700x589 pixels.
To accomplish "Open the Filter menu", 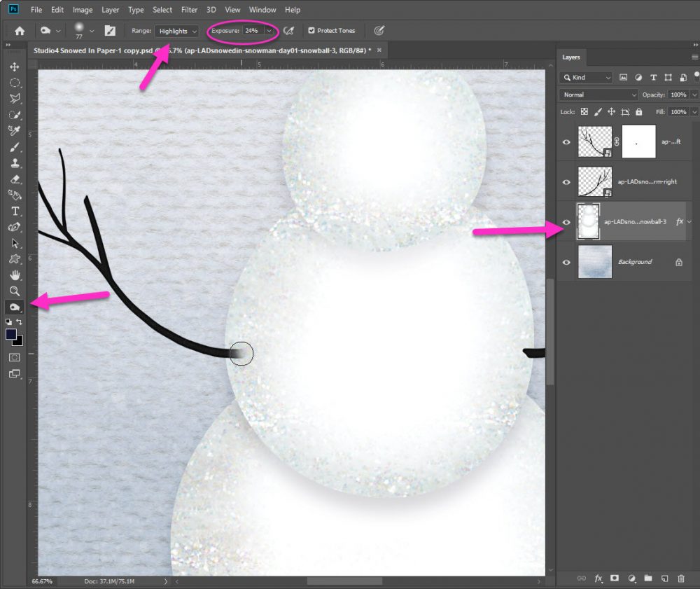I will point(189,10).
